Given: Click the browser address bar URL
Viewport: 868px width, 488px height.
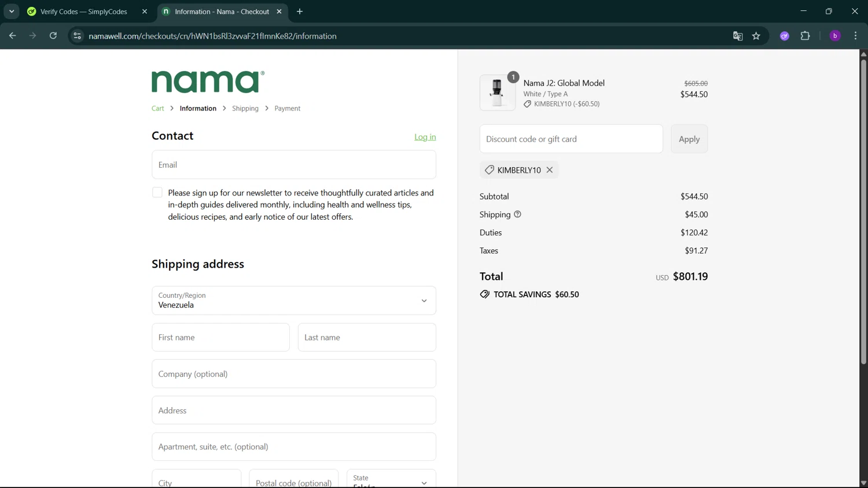Looking at the screenshot, I should click(x=213, y=36).
